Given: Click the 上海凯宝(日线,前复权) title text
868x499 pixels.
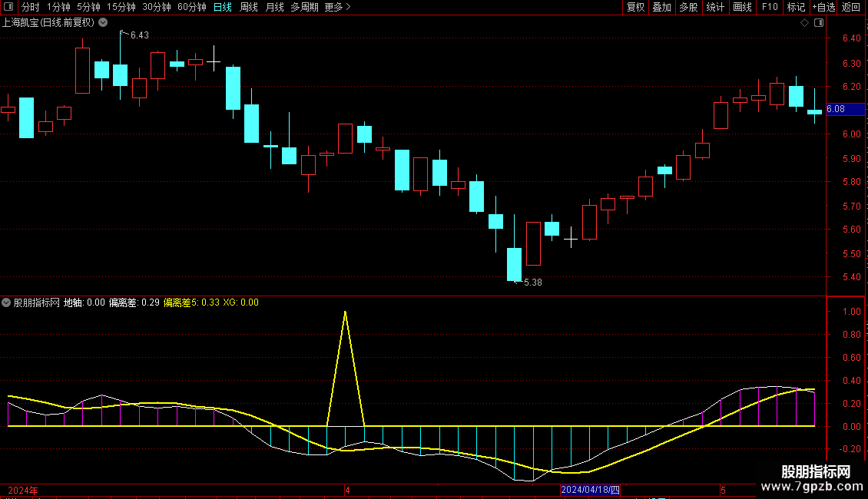Looking at the screenshot, I should [x=48, y=23].
